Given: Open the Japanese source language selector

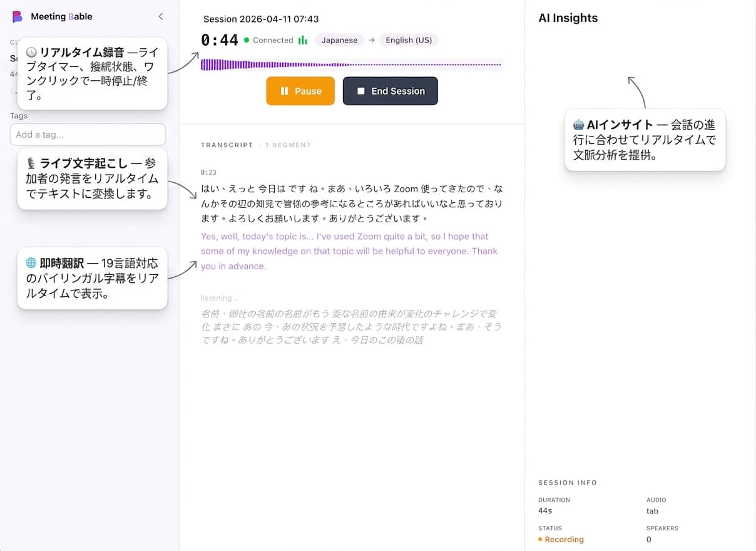Looking at the screenshot, I should tap(339, 39).
